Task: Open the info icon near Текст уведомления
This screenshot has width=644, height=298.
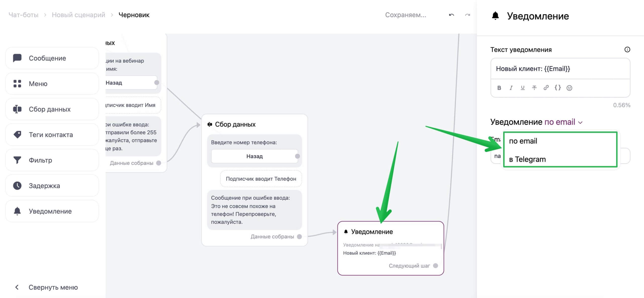Action: (x=627, y=50)
